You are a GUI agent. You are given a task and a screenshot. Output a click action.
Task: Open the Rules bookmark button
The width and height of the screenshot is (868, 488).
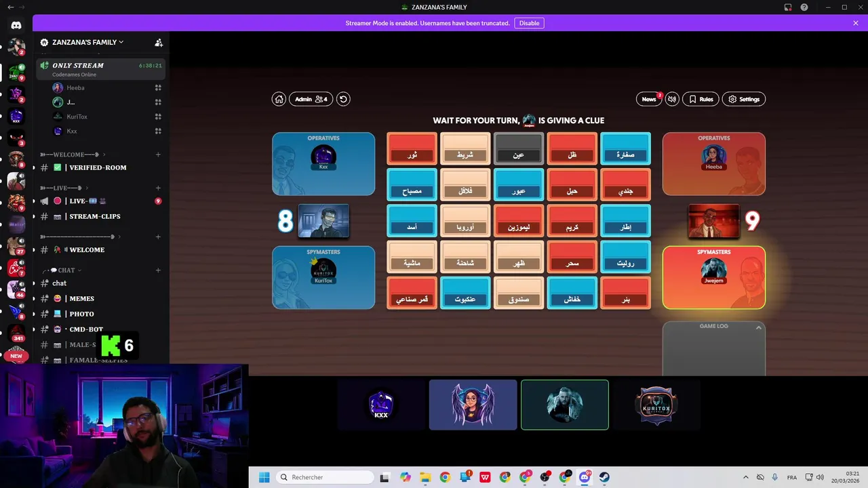coord(701,99)
